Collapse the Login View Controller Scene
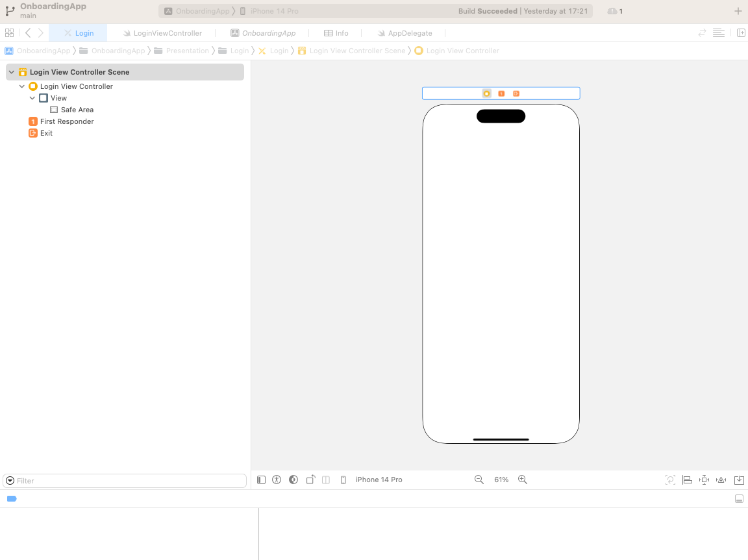This screenshot has width=748, height=560. pos(11,71)
